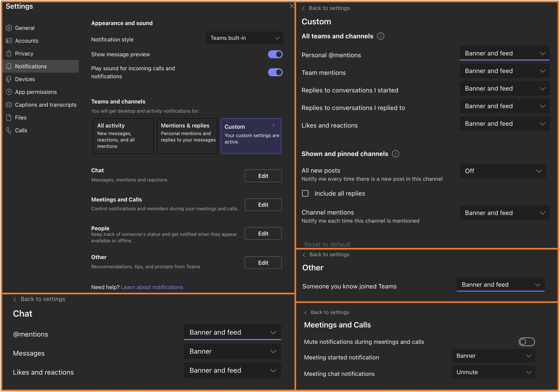Click the Devices headset icon
The image size is (560, 392).
(x=9, y=79)
